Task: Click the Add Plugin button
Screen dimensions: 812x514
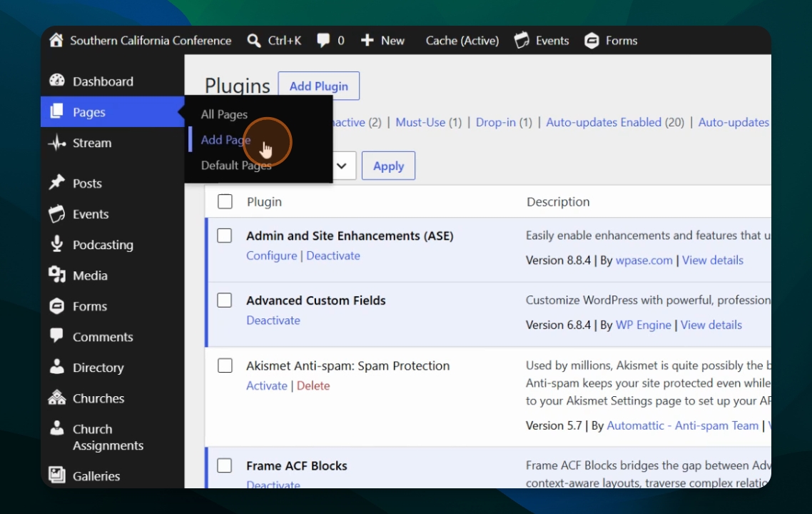Action: [318, 86]
